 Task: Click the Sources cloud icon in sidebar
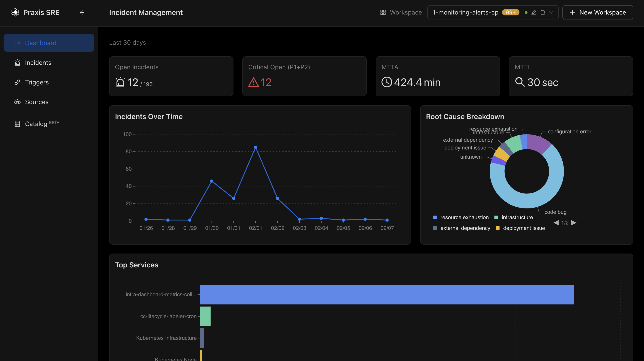click(17, 102)
